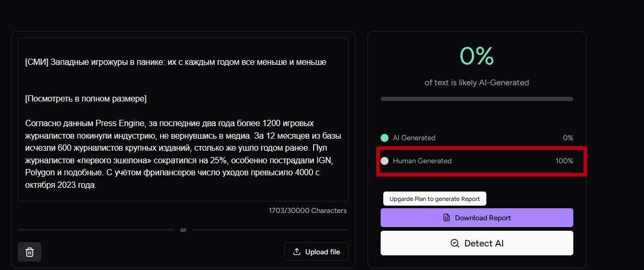Click the 100% value in Human Generated row
Viewport: 644px width, 270px height.
point(564,161)
